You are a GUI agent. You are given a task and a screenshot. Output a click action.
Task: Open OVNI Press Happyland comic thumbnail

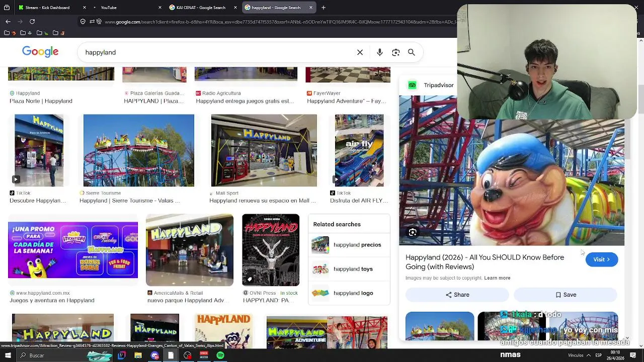(x=271, y=250)
